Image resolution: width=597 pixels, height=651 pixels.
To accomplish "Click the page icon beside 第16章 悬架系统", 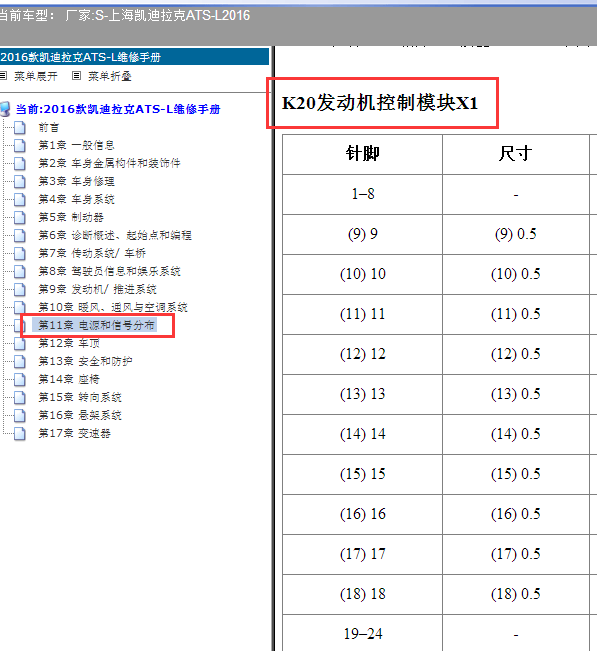I will pos(20,415).
